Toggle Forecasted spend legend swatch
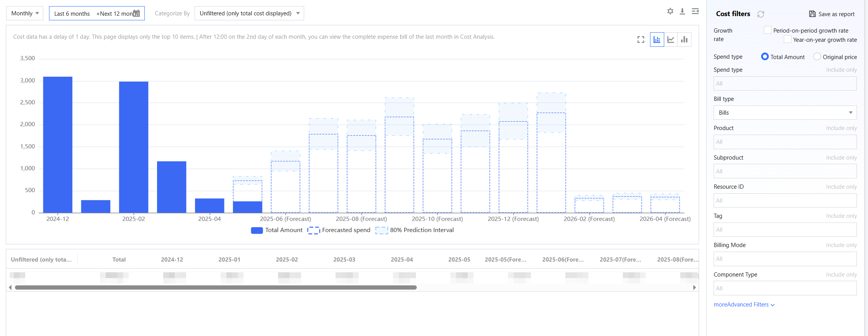 tap(313, 230)
